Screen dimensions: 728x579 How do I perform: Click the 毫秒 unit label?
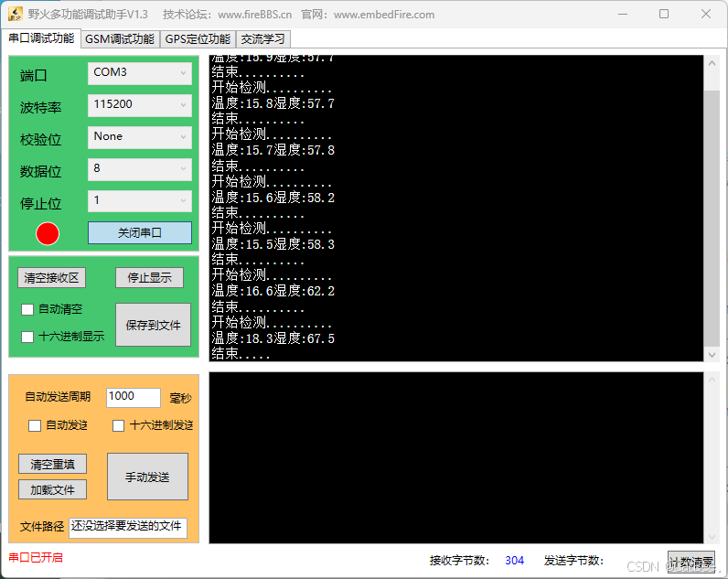point(180,399)
